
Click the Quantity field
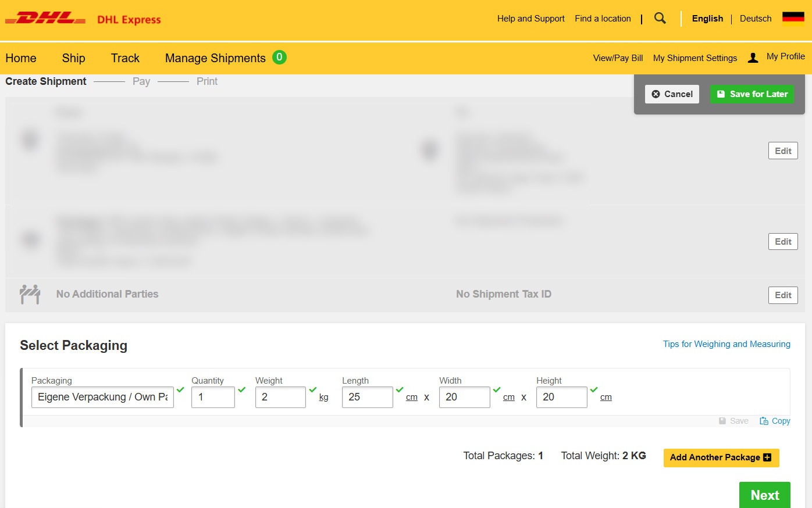tap(213, 397)
